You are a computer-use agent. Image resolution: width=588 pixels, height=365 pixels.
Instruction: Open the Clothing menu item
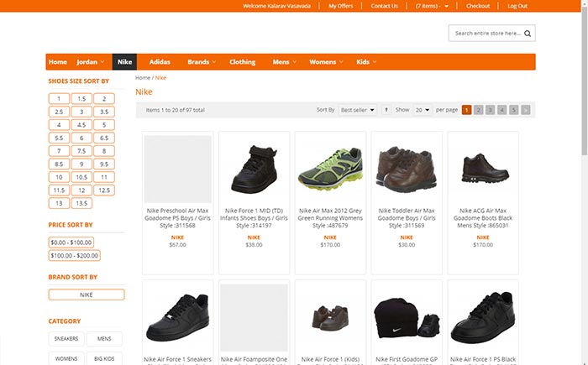(x=242, y=62)
